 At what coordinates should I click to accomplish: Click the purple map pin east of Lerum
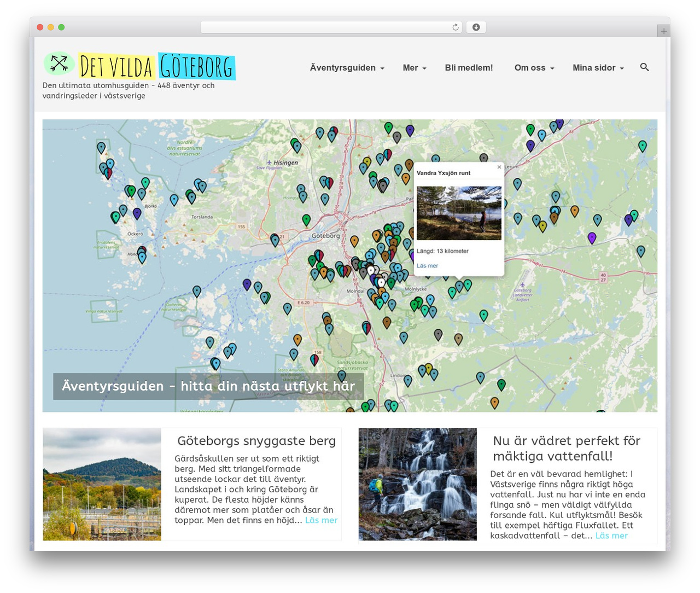point(592,238)
